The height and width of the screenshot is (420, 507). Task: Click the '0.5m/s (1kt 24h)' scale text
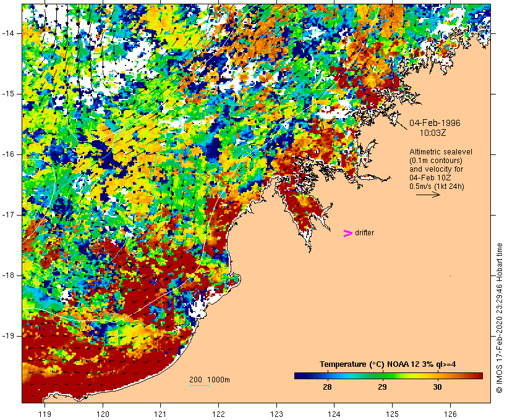coord(437,187)
